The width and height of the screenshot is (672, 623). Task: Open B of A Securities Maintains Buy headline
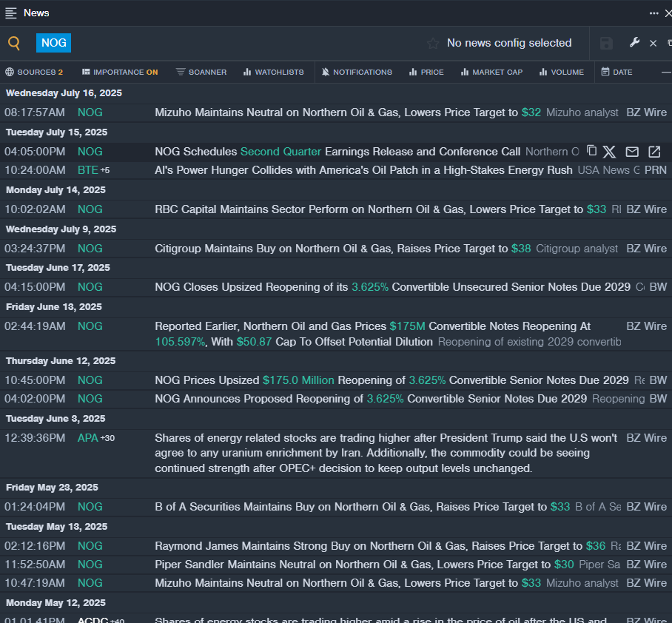coord(362,506)
